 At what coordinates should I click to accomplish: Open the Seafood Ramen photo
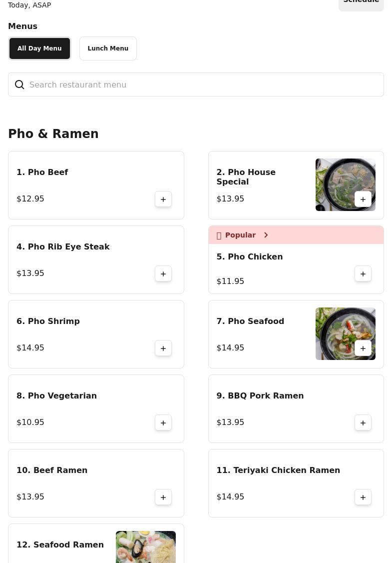click(x=145, y=547)
